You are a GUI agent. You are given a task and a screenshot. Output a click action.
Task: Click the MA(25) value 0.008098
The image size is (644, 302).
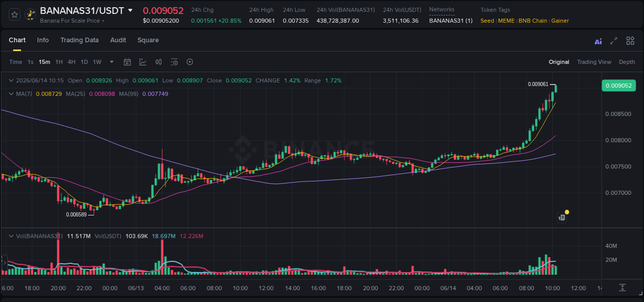[x=102, y=94]
